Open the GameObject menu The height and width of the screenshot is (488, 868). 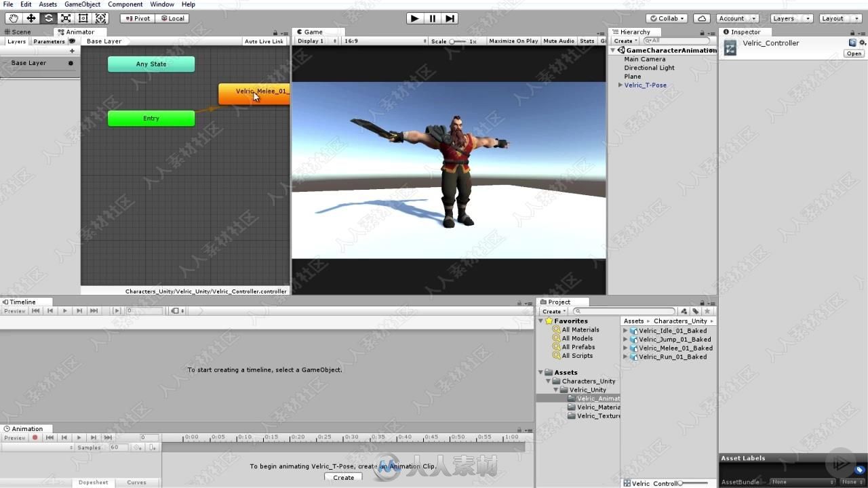click(x=82, y=4)
